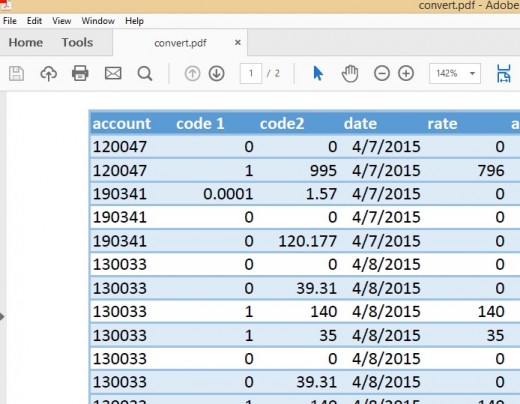The width and height of the screenshot is (520, 404).
Task: Print the document via printer icon
Action: pyautogui.click(x=80, y=73)
